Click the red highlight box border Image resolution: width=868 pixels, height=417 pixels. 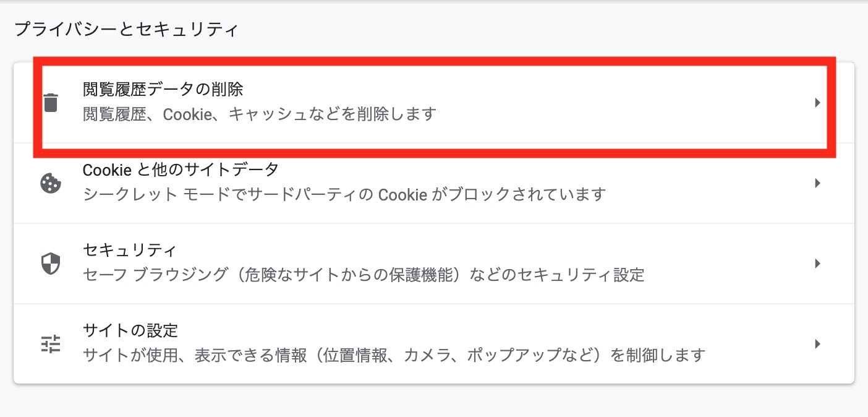coord(433,60)
